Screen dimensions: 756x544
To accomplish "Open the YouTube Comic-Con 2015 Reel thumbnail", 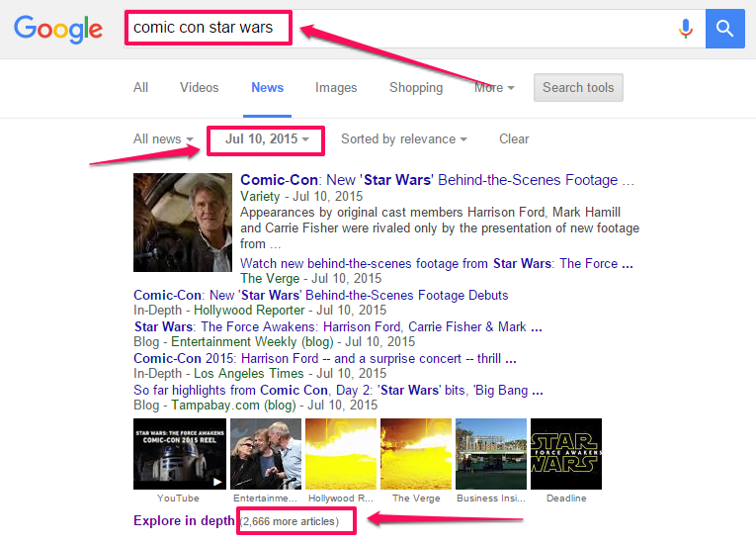I will point(180,454).
